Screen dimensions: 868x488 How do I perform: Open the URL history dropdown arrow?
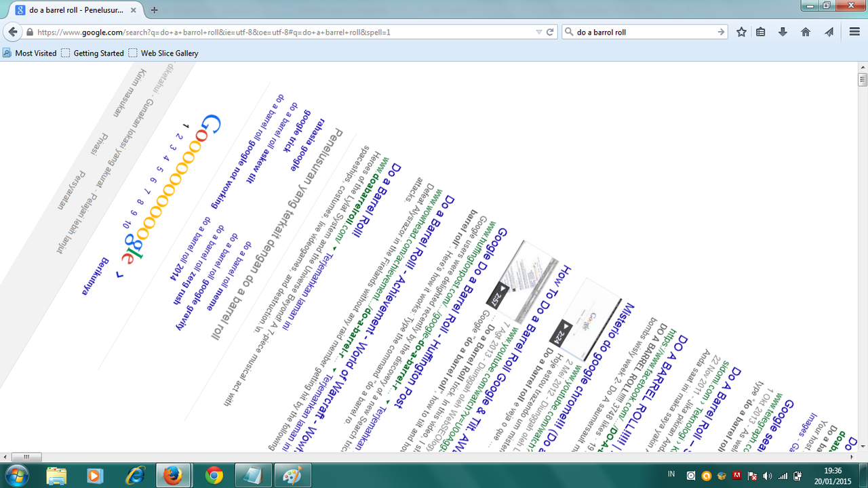click(538, 32)
